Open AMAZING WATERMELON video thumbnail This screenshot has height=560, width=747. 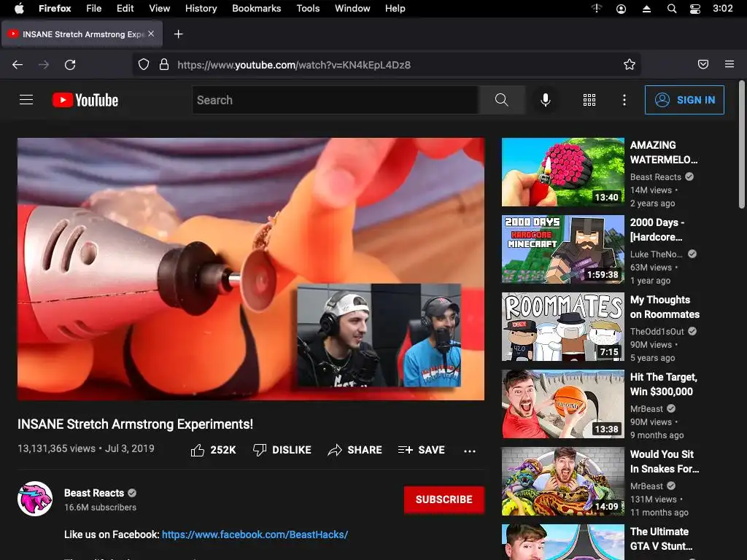[562, 172]
